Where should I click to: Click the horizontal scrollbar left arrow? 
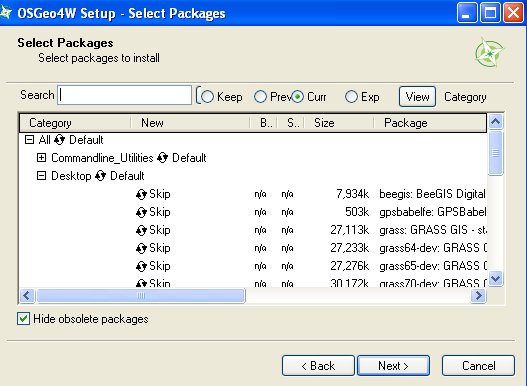tap(27, 296)
